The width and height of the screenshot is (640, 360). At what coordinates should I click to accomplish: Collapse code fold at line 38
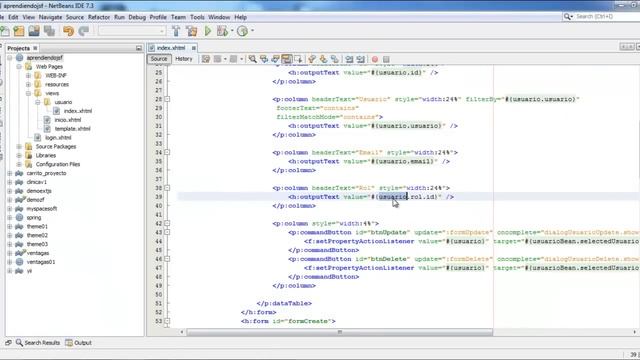[x=167, y=188]
